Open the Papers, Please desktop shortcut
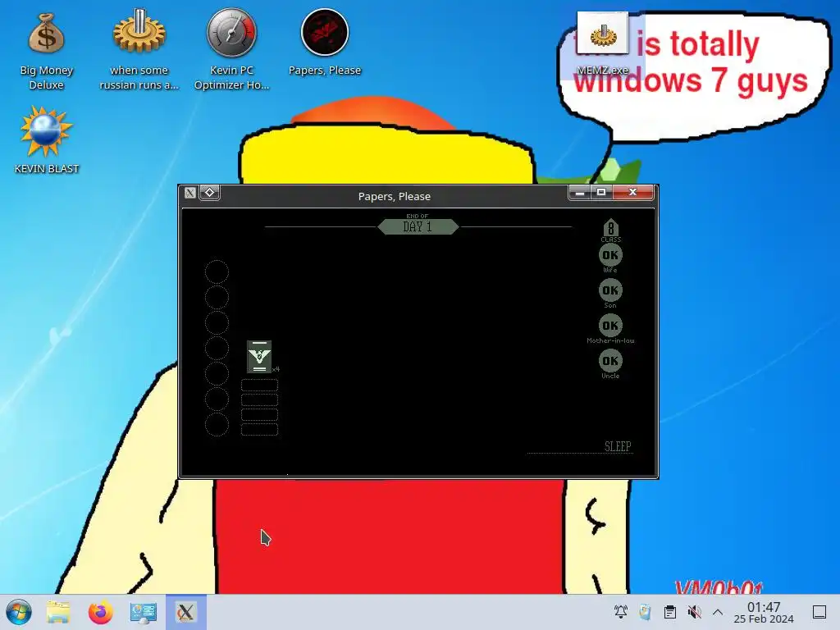Screen dimensions: 840x630 coord(325,43)
